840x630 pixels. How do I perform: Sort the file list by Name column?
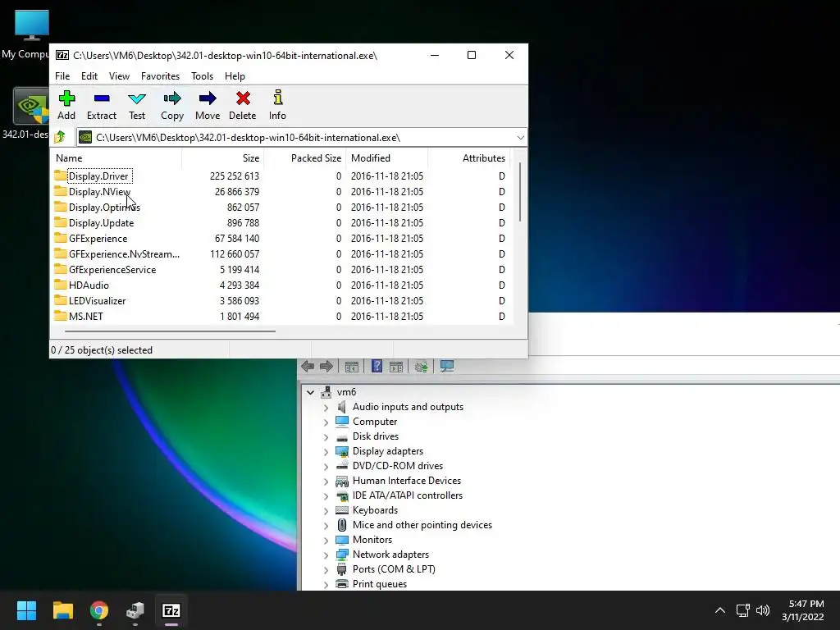[116, 158]
